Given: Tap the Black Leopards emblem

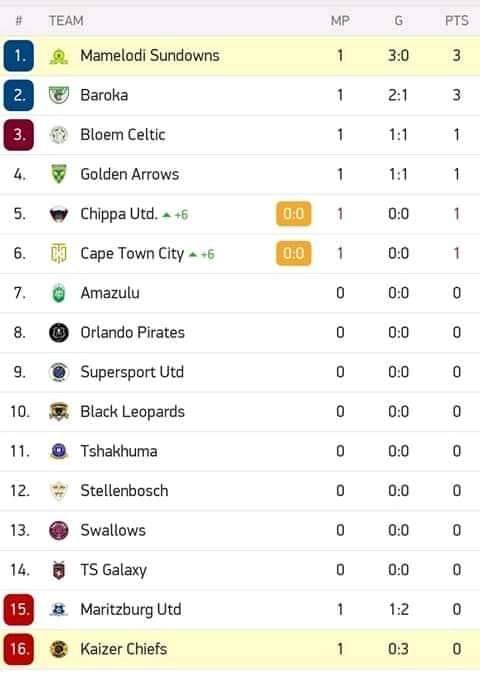Looking at the screenshot, I should pos(59,412).
